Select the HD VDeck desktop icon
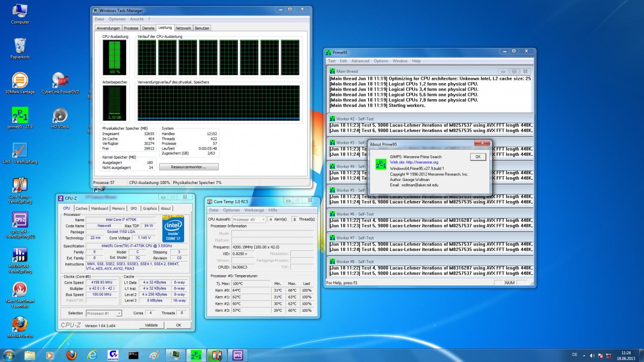The image size is (644, 362). pos(60,118)
